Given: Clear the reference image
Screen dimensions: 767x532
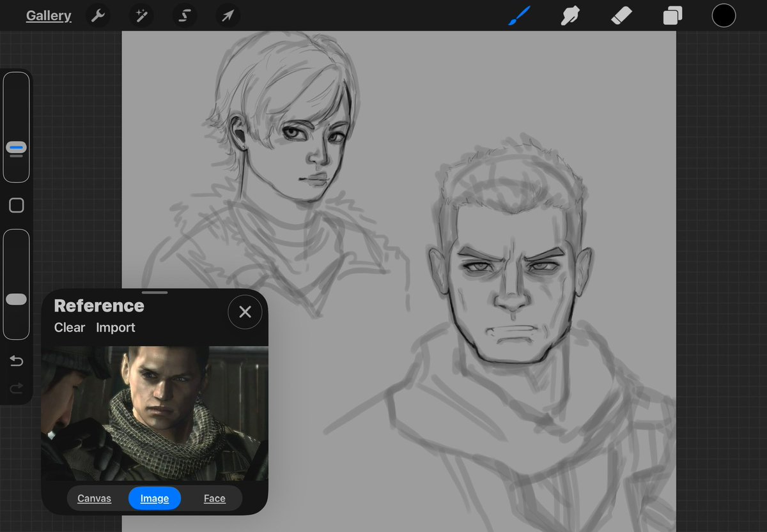Looking at the screenshot, I should [x=70, y=328].
